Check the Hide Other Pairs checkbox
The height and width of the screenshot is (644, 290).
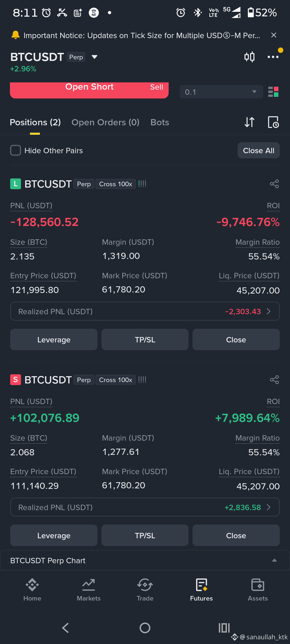coord(16,151)
